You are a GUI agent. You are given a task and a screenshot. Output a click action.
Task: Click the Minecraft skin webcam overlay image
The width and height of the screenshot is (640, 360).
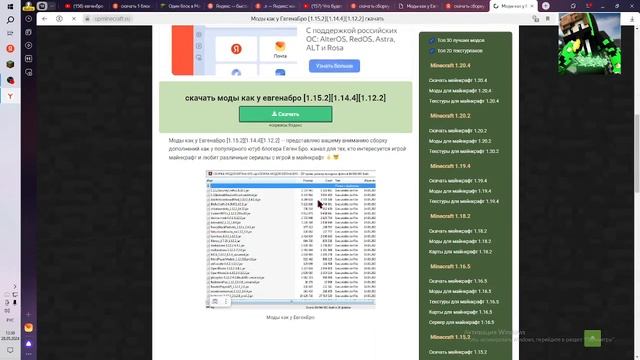click(589, 43)
